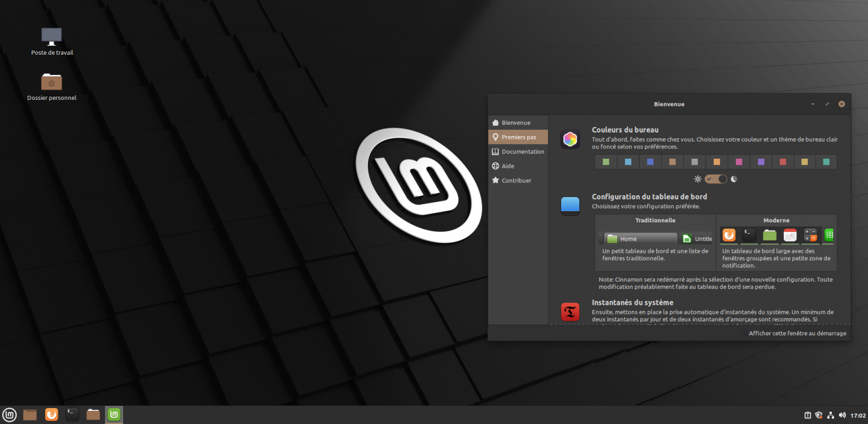Click the Couleurs du bureau colorful icon
Screen dimensions: 868x424
[570, 139]
